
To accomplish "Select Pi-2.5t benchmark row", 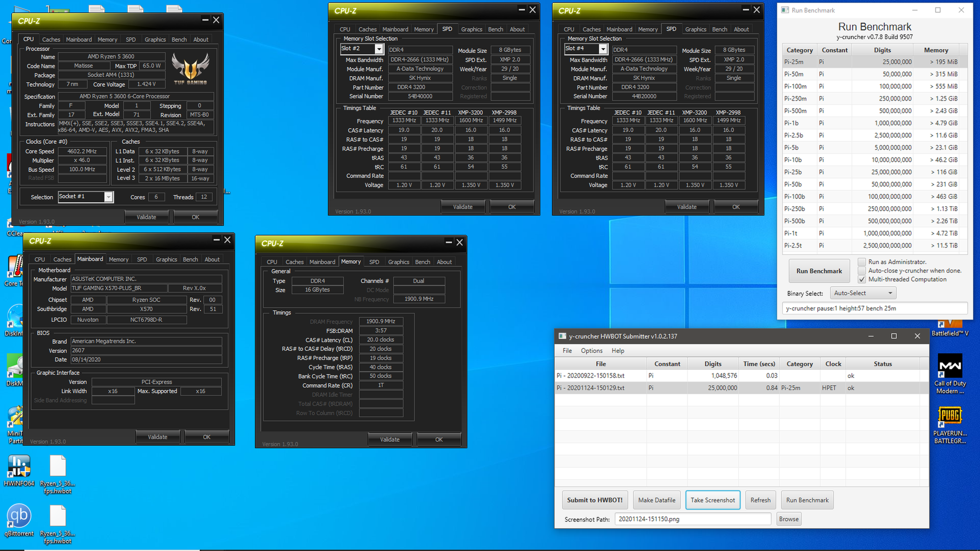I will point(875,245).
